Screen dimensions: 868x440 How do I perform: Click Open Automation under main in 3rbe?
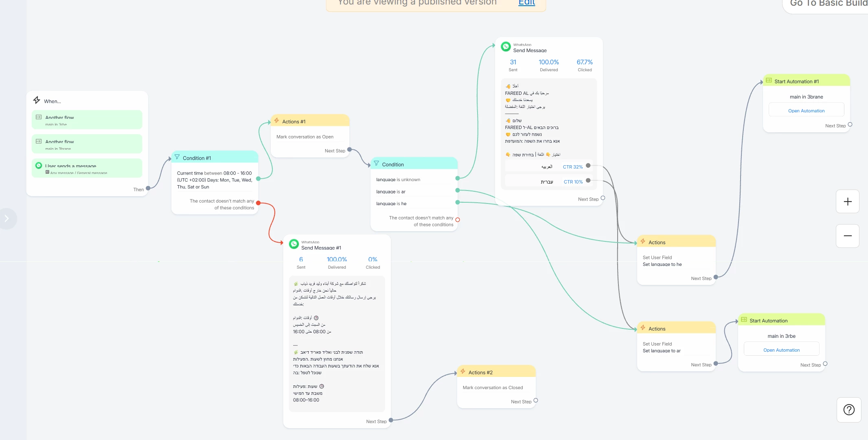coord(781,350)
